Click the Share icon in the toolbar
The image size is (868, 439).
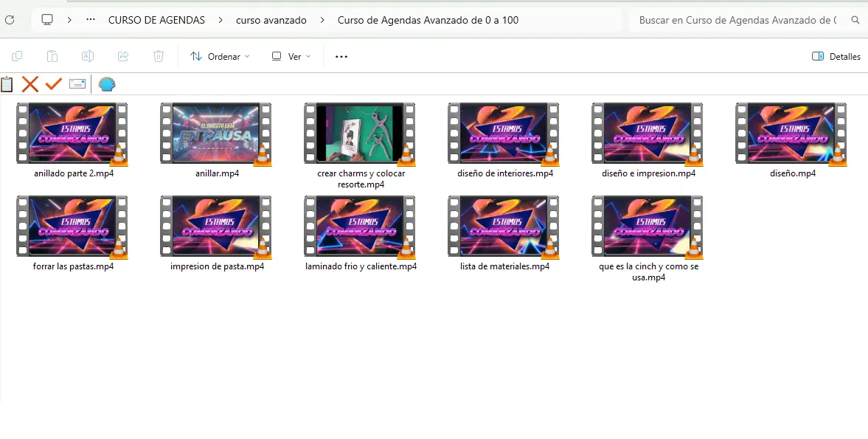[x=123, y=56]
